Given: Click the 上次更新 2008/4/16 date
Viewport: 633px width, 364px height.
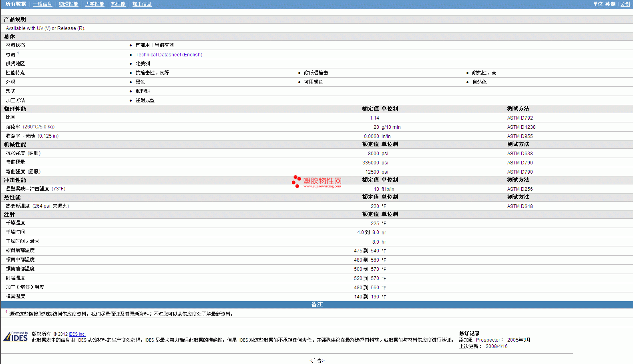Looking at the screenshot, I should (x=483, y=346).
